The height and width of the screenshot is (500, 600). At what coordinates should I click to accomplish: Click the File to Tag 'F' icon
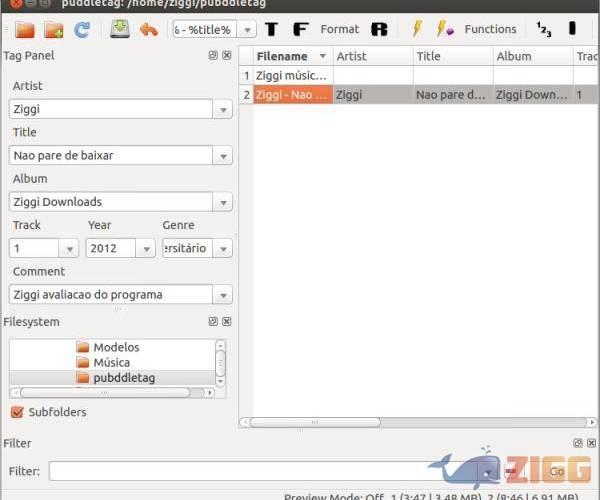click(x=300, y=29)
